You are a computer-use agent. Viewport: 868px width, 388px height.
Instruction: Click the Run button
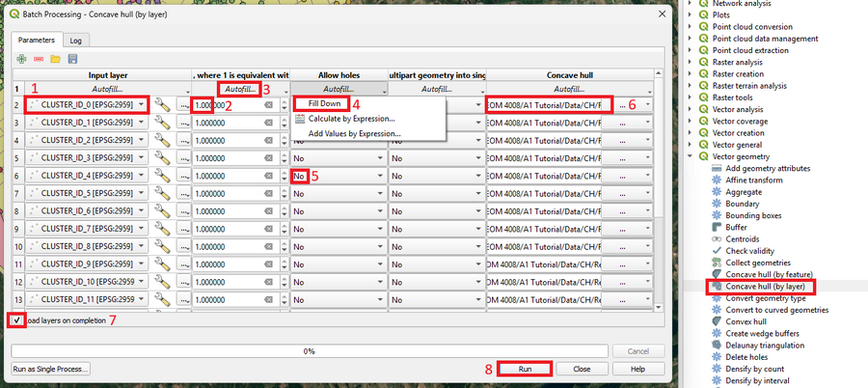point(525,369)
